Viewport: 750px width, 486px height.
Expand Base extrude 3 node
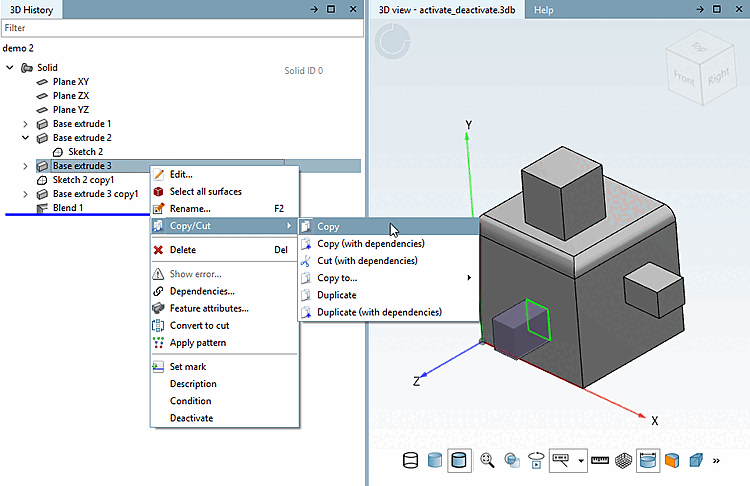coord(25,166)
